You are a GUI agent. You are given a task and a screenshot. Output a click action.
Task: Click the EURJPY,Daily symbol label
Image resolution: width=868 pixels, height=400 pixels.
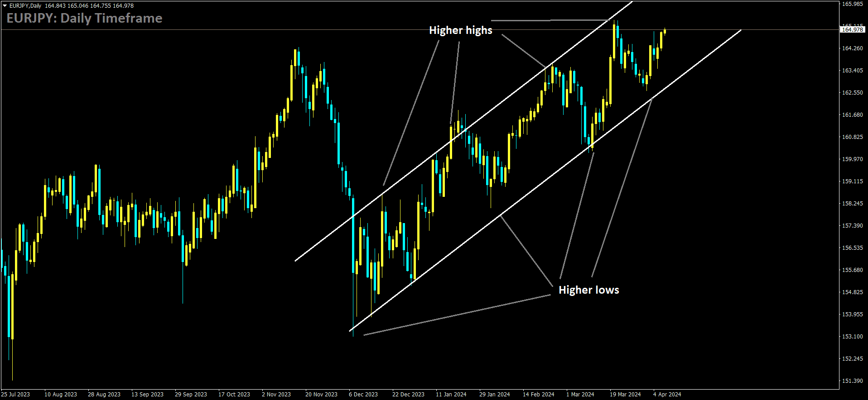25,6
